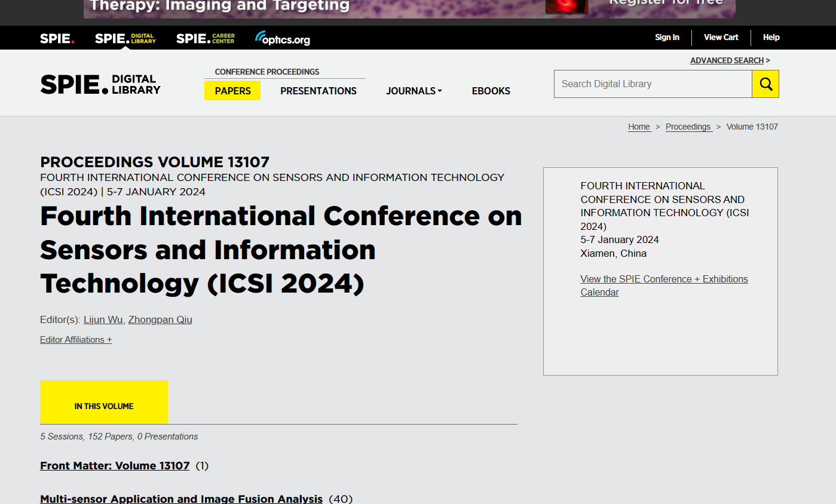The width and height of the screenshot is (836, 504).
Task: Open the Help page
Action: tap(771, 37)
